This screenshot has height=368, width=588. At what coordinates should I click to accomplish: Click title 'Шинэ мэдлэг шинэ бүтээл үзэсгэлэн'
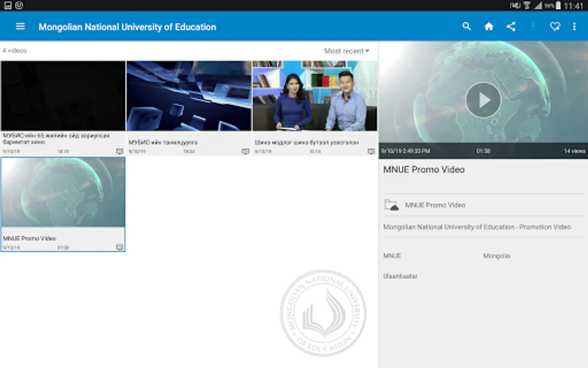[x=307, y=142]
